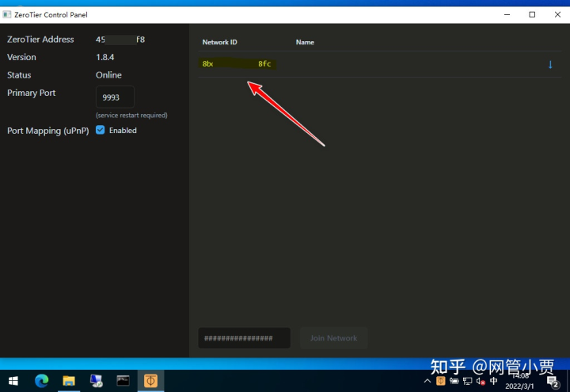Click the network ID entry box with # placeholders

pos(244,338)
